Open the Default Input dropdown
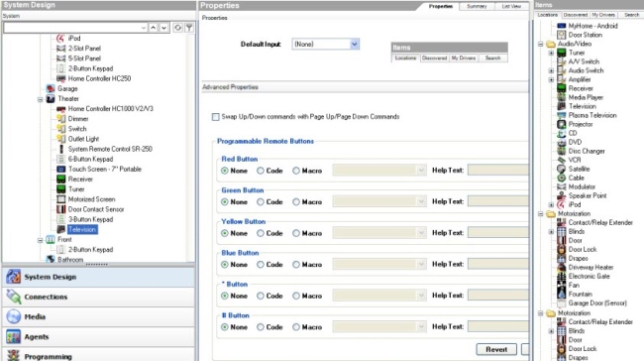 point(355,44)
